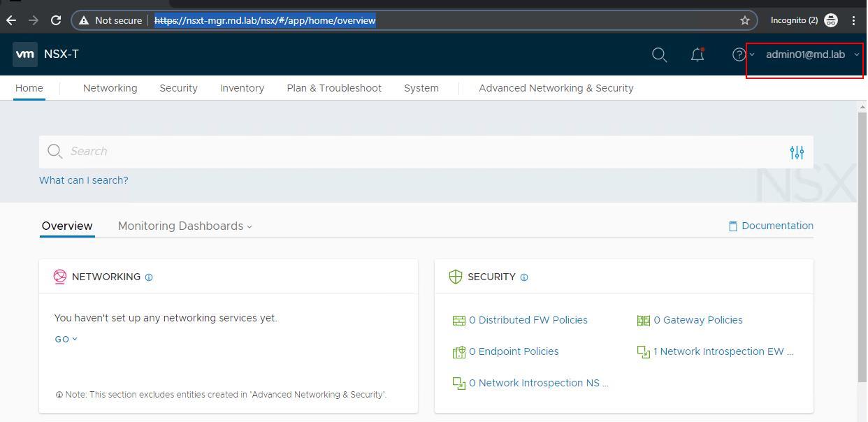
Task: Expand the GO dropdown in Networking
Action: click(x=66, y=340)
